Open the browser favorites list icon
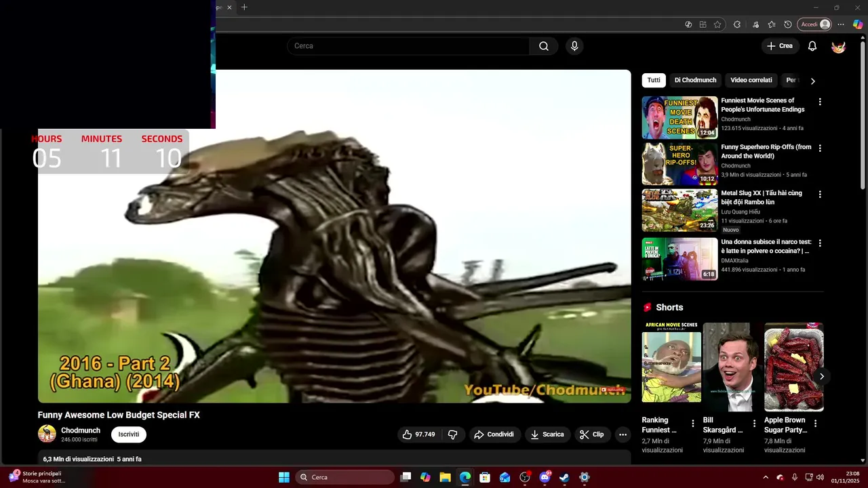 click(x=772, y=24)
